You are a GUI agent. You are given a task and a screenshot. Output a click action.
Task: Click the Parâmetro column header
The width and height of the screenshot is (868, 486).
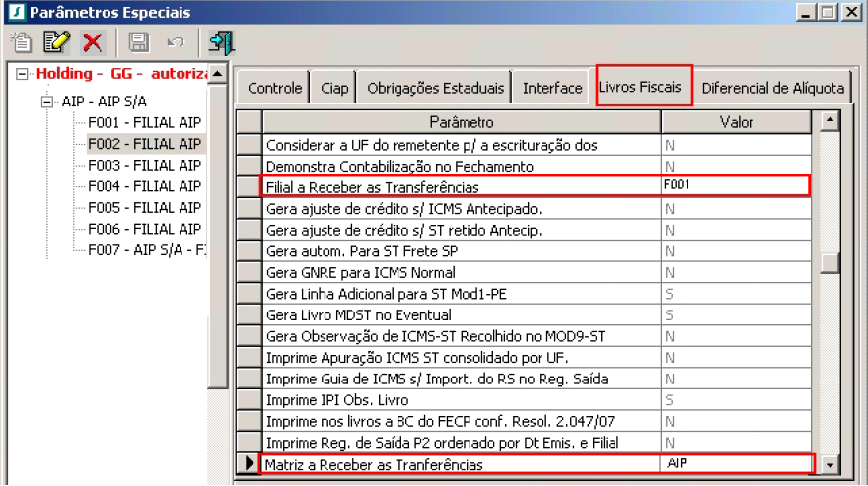pyautogui.click(x=462, y=122)
